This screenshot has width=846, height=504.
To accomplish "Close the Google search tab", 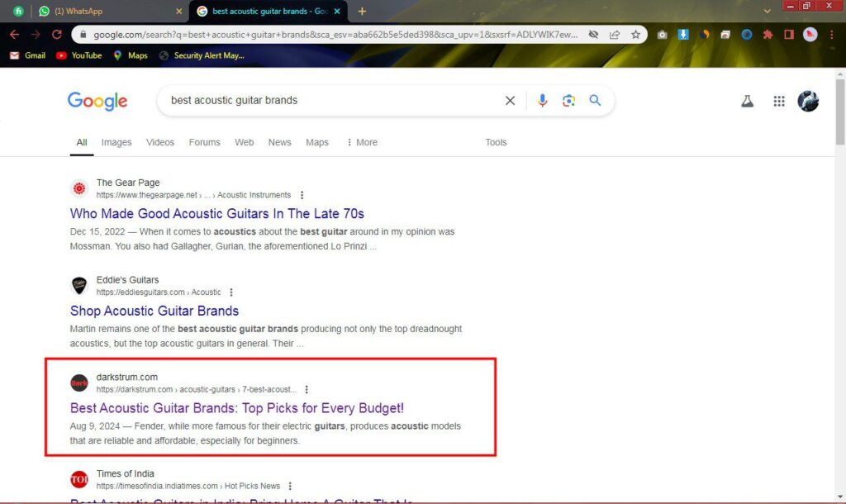I will [337, 11].
